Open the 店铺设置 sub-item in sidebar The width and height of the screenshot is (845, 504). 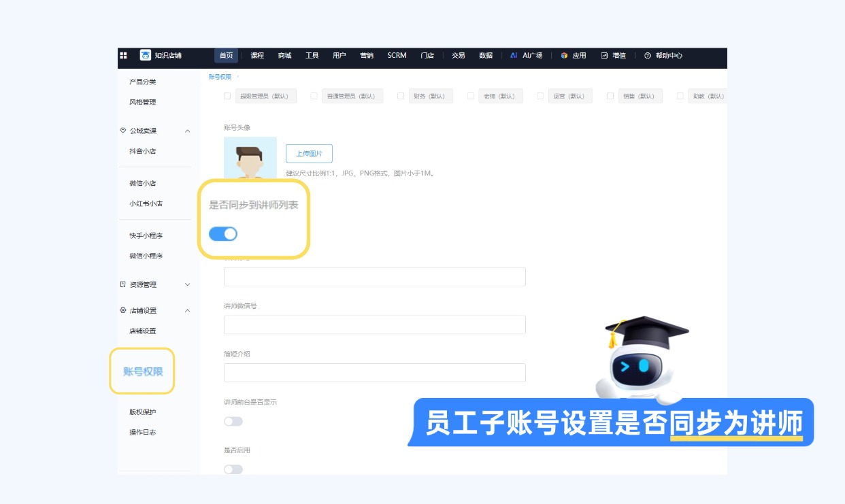click(x=143, y=331)
